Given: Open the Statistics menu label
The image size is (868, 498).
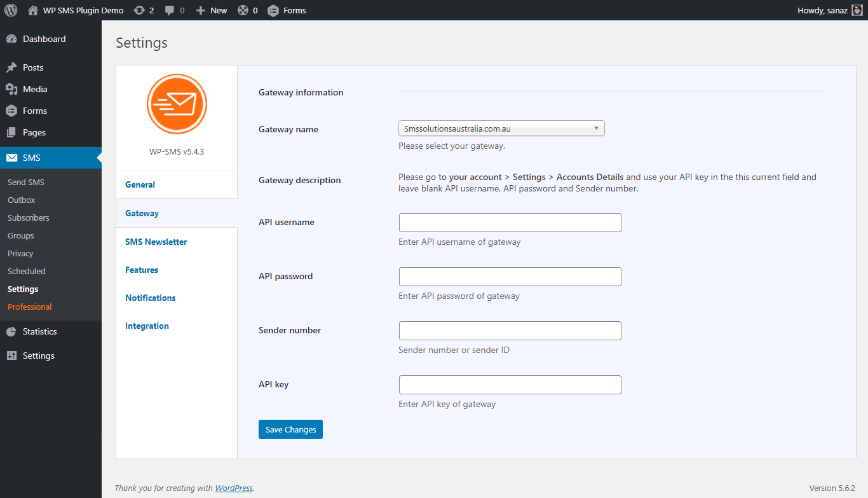Looking at the screenshot, I should click(x=40, y=331).
